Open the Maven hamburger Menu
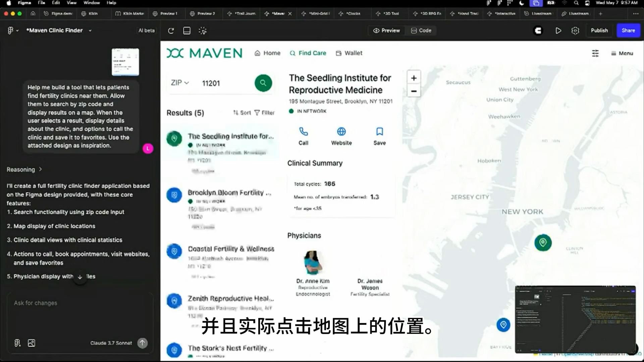Screen dimensions: 644x362 (x=622, y=53)
